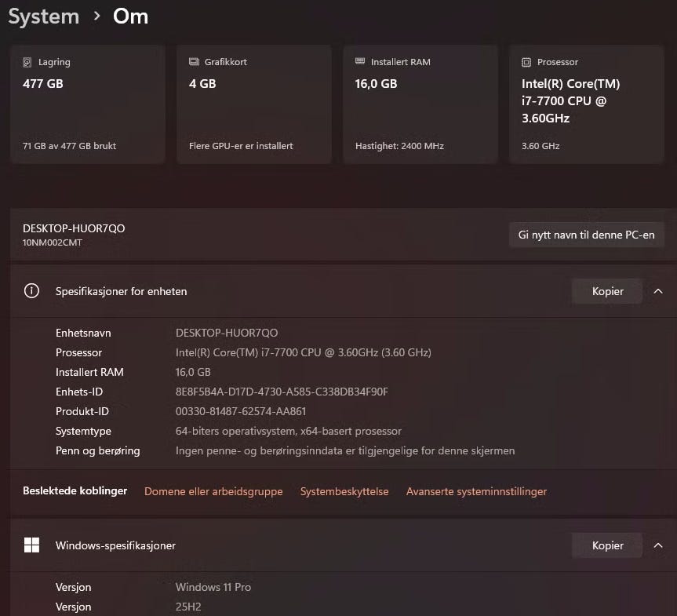Click the info icon beside Spesifikasjoner for enheten
The image size is (677, 616).
coord(31,290)
